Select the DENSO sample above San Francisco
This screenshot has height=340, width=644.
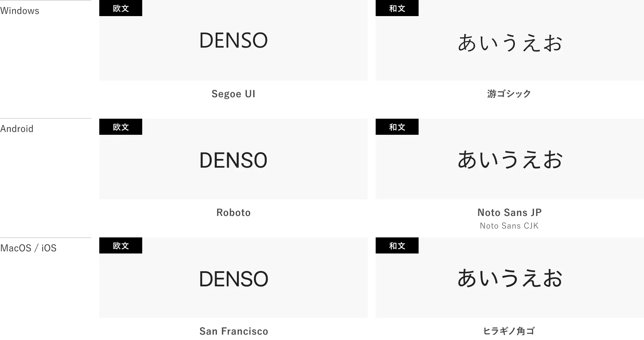pyautogui.click(x=233, y=279)
